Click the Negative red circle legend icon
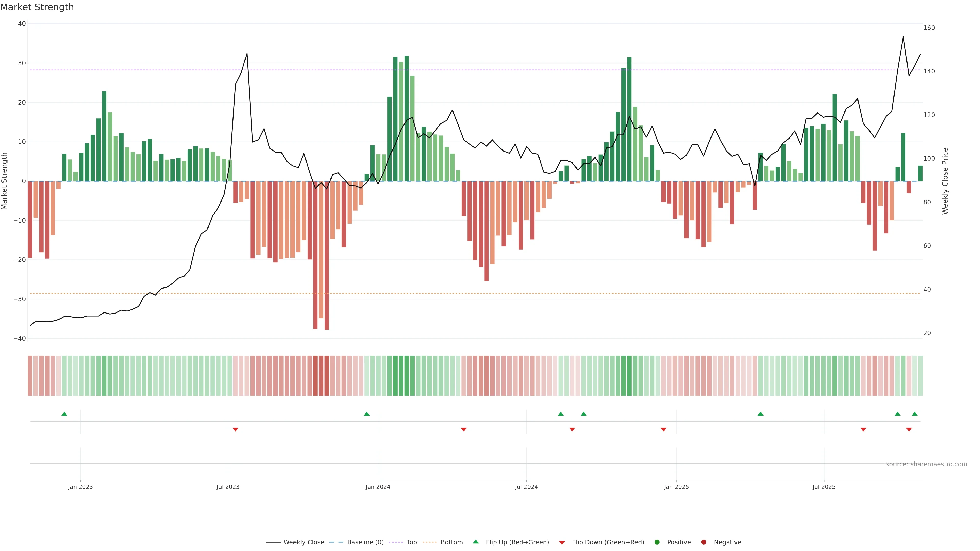Viewport: 980px width, 551px height. [703, 542]
